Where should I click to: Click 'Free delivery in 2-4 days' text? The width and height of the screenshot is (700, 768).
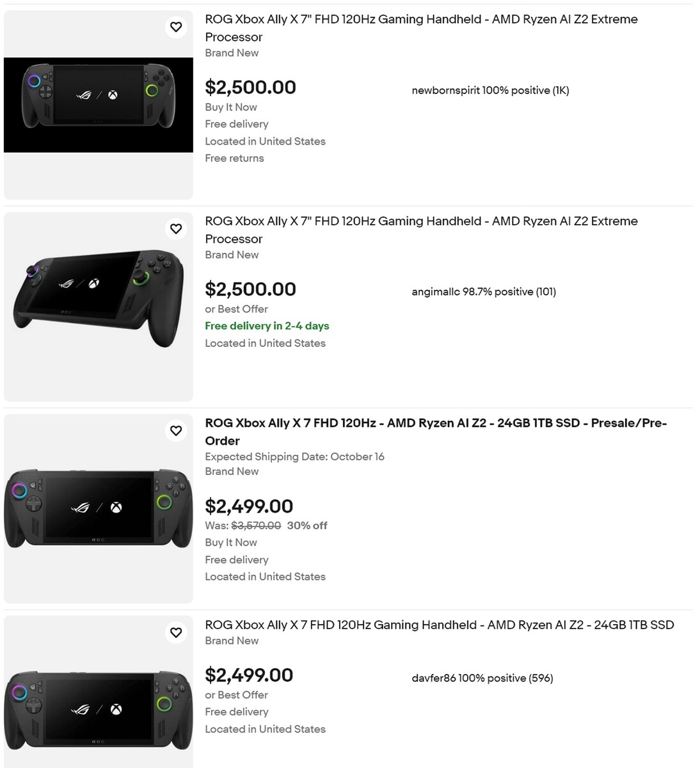click(267, 326)
